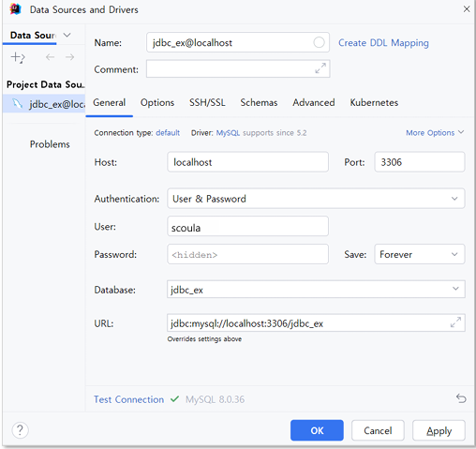This screenshot has width=476, height=449.
Task: Close the Data Sources and Drivers dialog
Action: 467,9
